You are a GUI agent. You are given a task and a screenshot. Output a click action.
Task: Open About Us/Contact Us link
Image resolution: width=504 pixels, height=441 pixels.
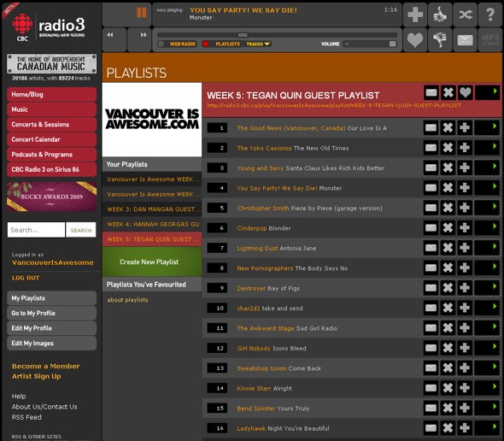pyautogui.click(x=44, y=407)
